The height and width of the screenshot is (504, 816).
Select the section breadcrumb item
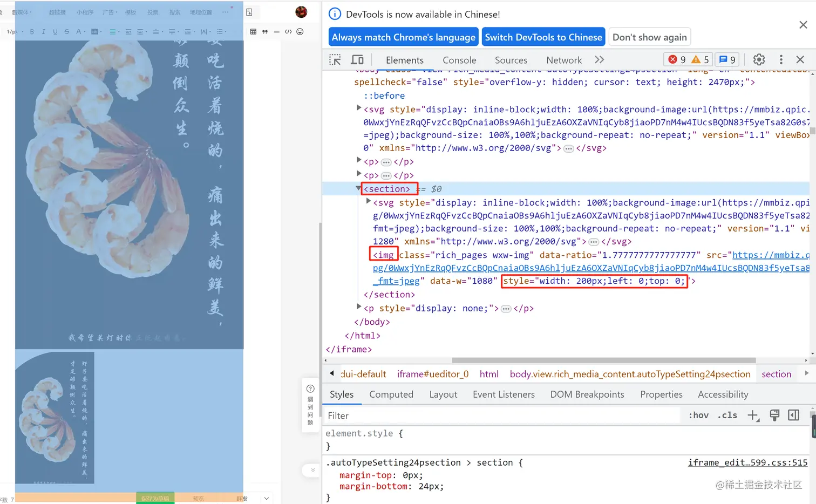tap(777, 374)
